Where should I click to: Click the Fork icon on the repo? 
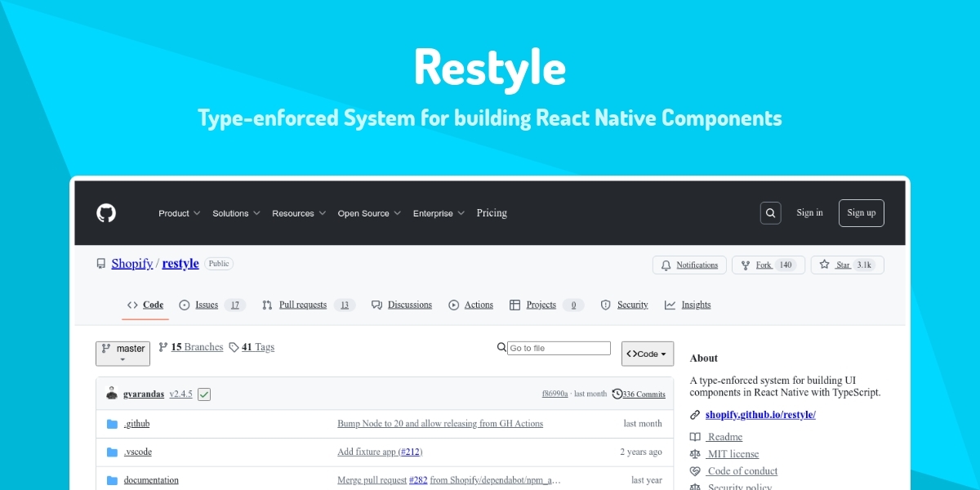pyautogui.click(x=745, y=265)
